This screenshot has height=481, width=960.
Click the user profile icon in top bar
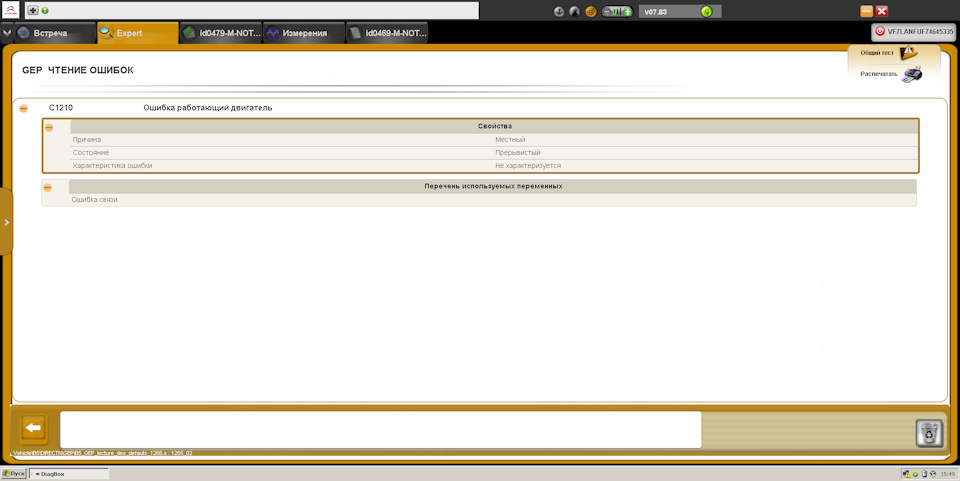click(x=574, y=11)
